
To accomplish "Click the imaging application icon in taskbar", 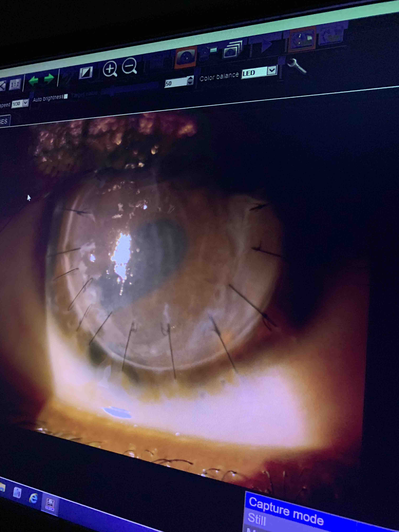I will [x=50, y=505].
